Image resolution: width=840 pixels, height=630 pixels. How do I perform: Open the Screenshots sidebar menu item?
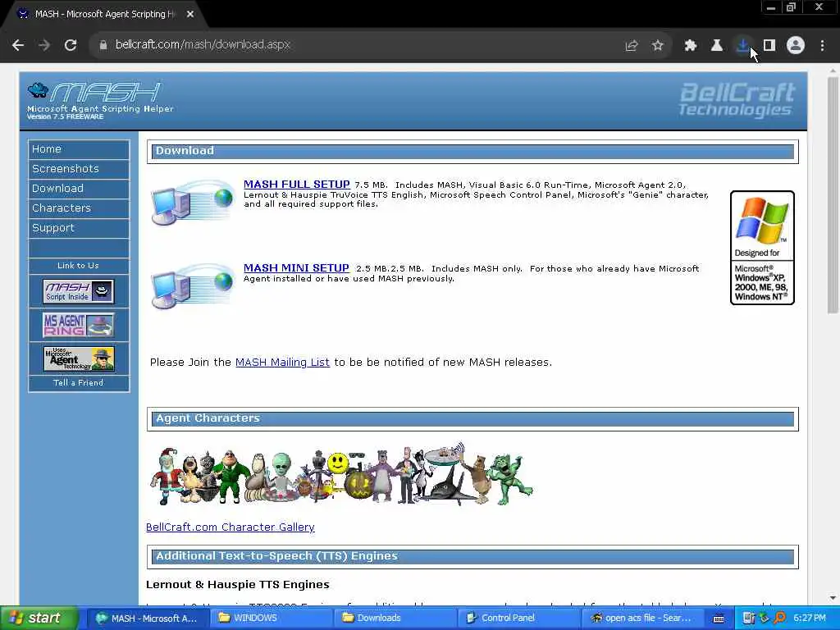79,169
